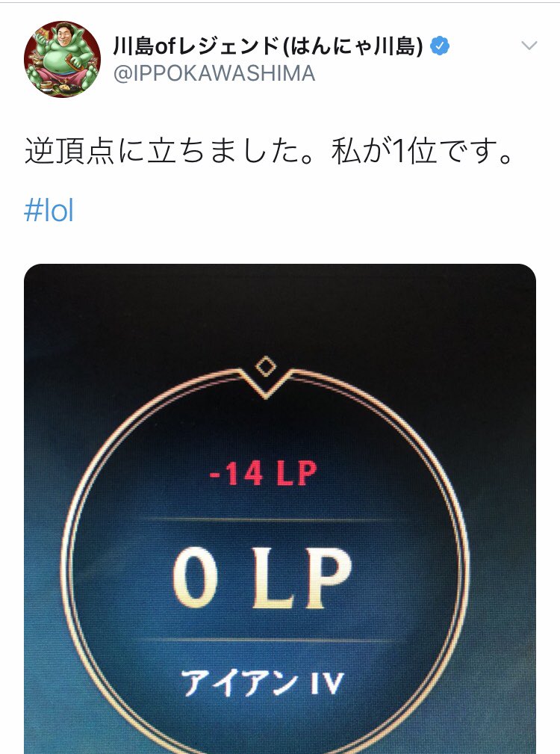Image resolution: width=560 pixels, height=754 pixels.
Task: Click the (はんにゃ川島) part of the name
Action: pos(353,46)
